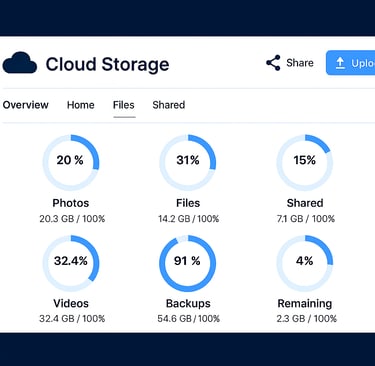Click the dark cloud logo icon
Screen dimensions: 375x366
pyautogui.click(x=20, y=63)
